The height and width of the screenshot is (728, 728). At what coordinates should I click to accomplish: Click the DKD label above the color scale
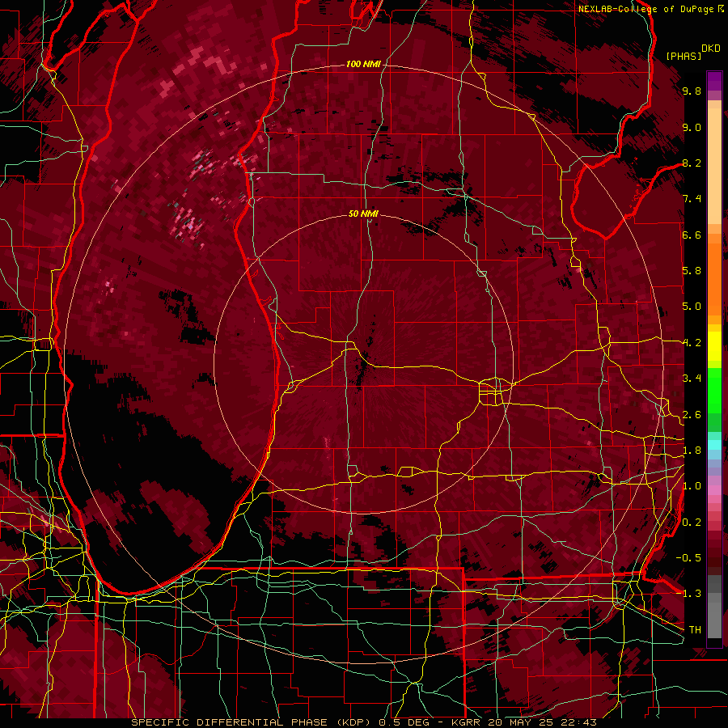coord(711,49)
